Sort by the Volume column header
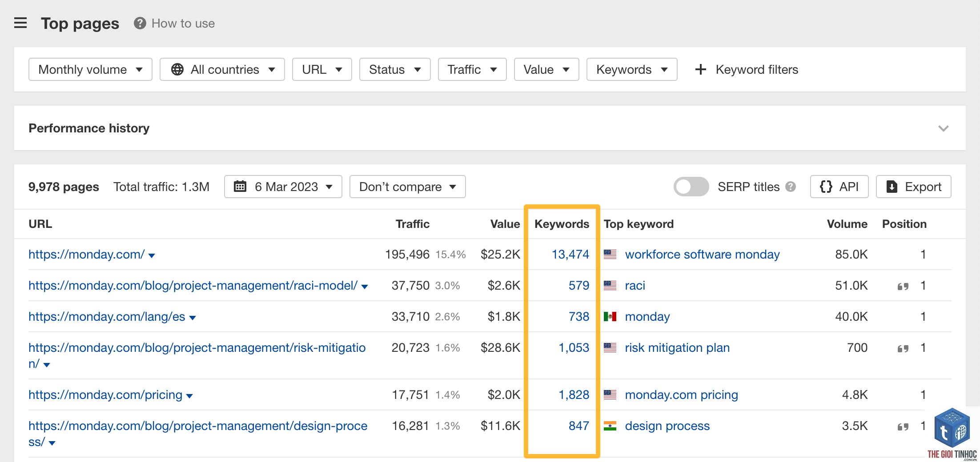 tap(847, 224)
